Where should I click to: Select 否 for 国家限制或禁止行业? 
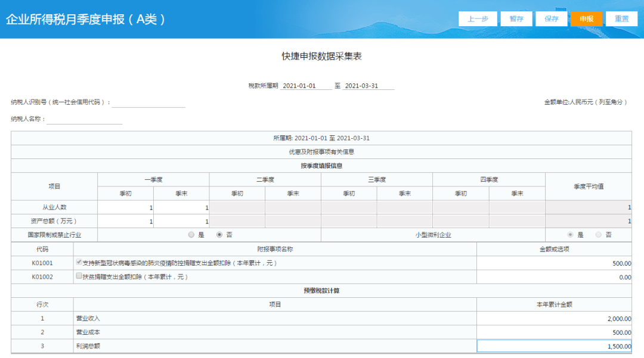point(219,235)
